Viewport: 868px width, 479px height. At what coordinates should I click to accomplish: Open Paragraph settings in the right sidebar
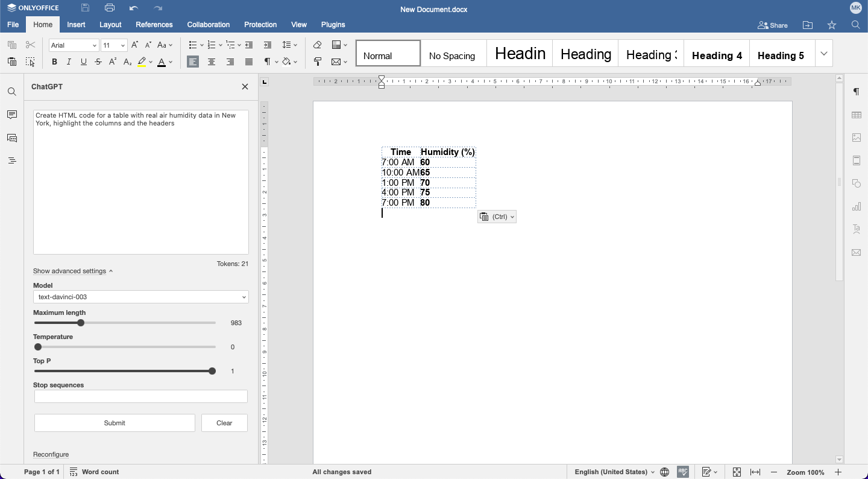857,91
